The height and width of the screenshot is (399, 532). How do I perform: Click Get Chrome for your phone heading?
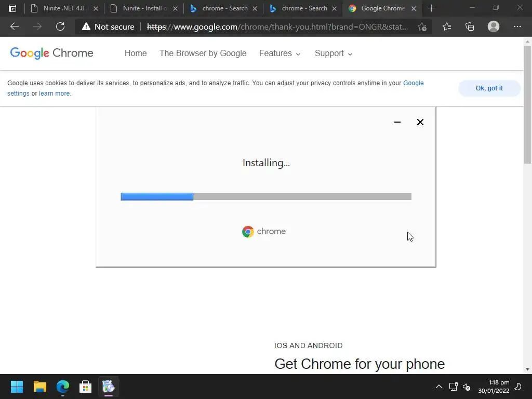[360, 364]
